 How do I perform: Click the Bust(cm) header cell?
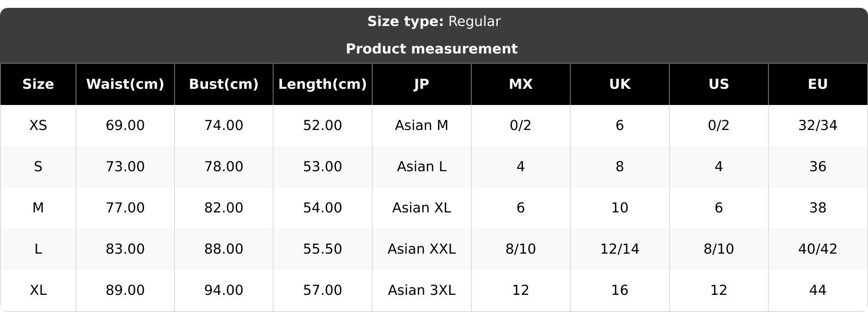(x=224, y=84)
